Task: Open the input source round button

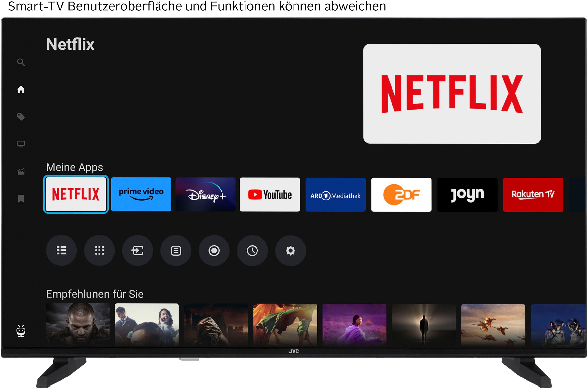Action: pyautogui.click(x=138, y=251)
